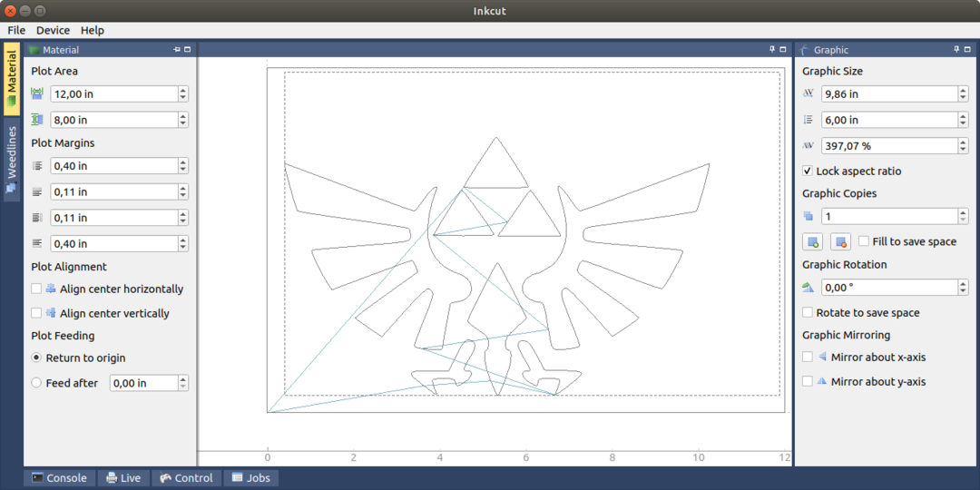Open the Help menu

pos(93,30)
